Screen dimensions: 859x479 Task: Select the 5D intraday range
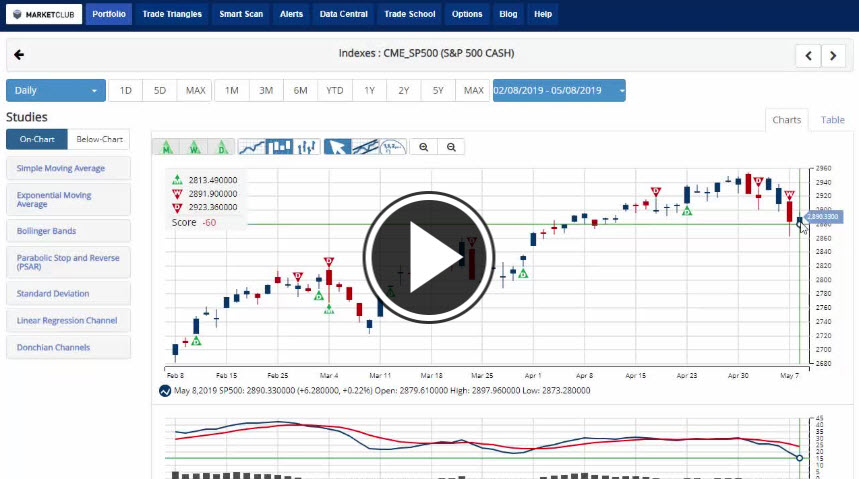coord(159,90)
